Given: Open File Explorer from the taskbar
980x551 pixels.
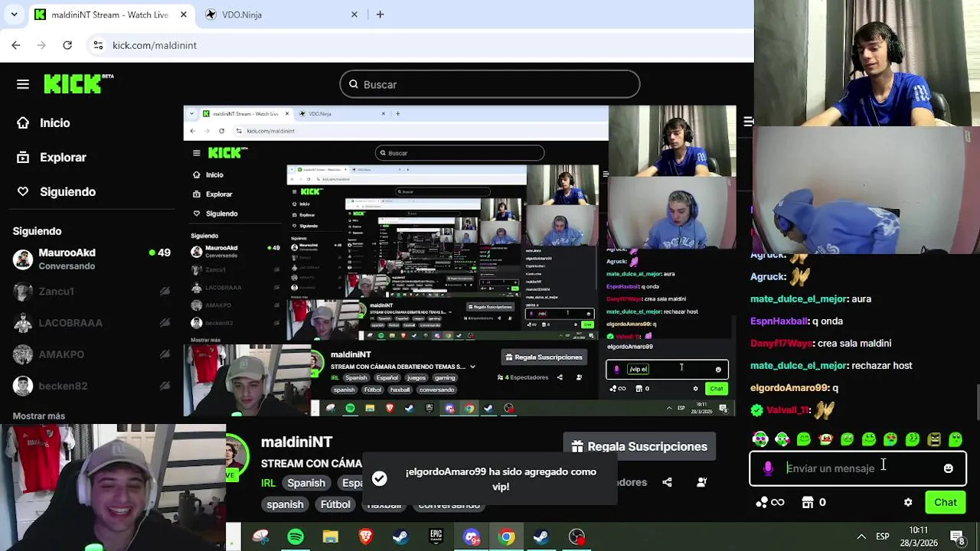Looking at the screenshot, I should point(330,537).
